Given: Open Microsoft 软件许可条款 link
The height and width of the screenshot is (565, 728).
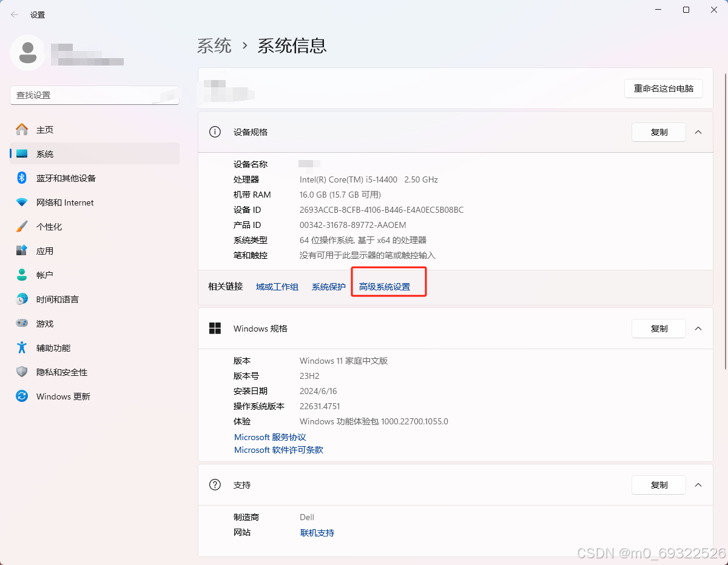Looking at the screenshot, I should 278,450.
